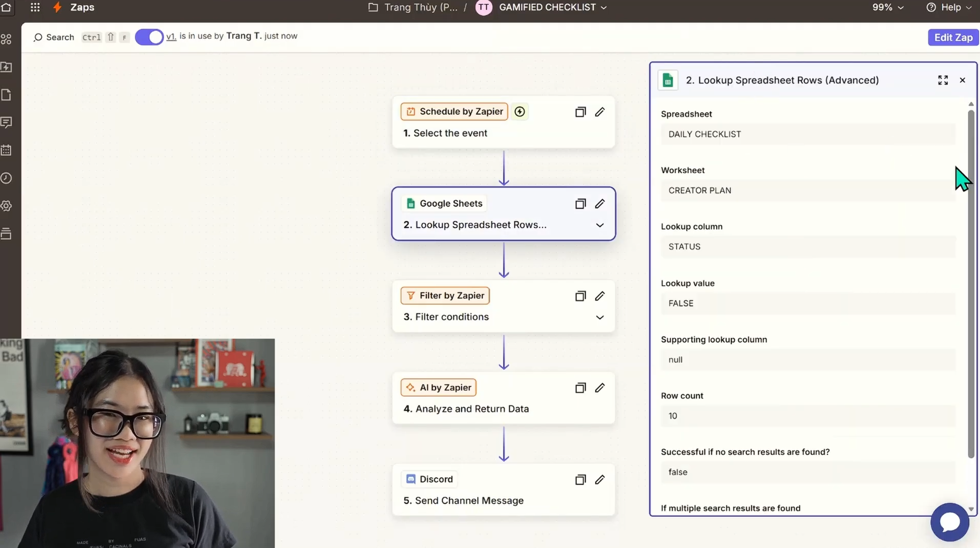Open the calendar icon in the left sidebar
The width and height of the screenshot is (980, 548).
[6, 150]
